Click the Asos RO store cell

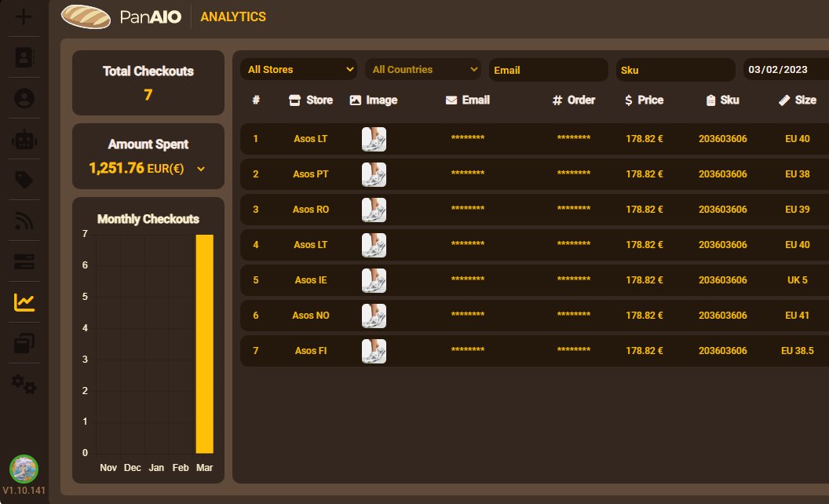pos(310,210)
